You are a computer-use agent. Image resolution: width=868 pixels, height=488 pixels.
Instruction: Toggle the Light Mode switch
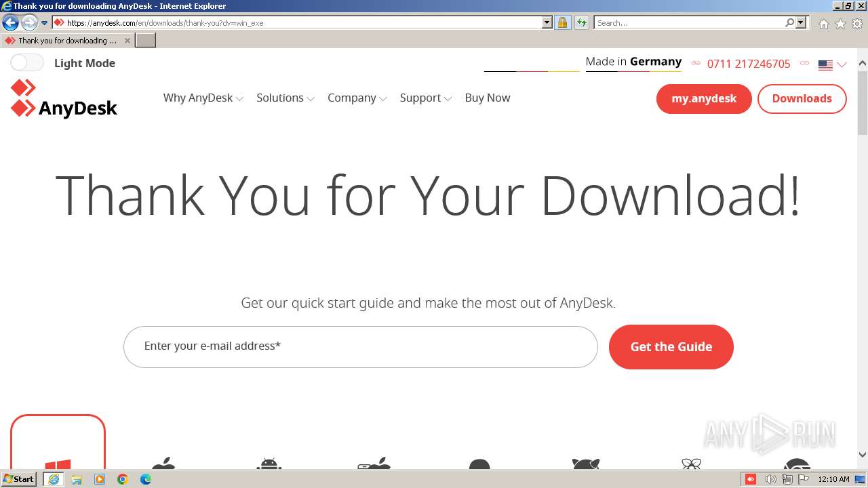pos(27,63)
